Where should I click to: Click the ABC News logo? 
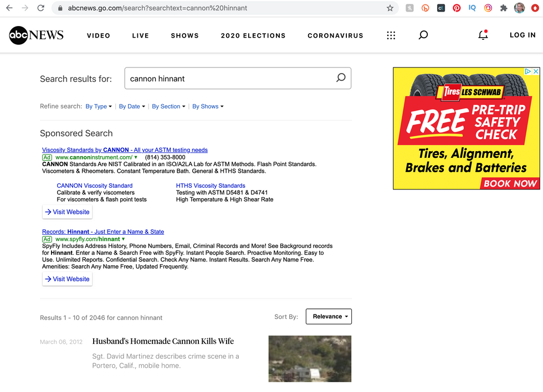[x=36, y=35]
